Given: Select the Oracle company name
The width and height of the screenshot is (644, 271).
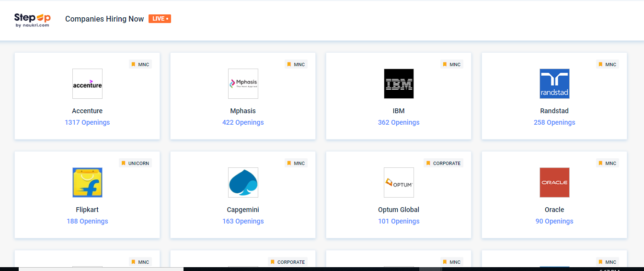Looking at the screenshot, I should (554, 210).
